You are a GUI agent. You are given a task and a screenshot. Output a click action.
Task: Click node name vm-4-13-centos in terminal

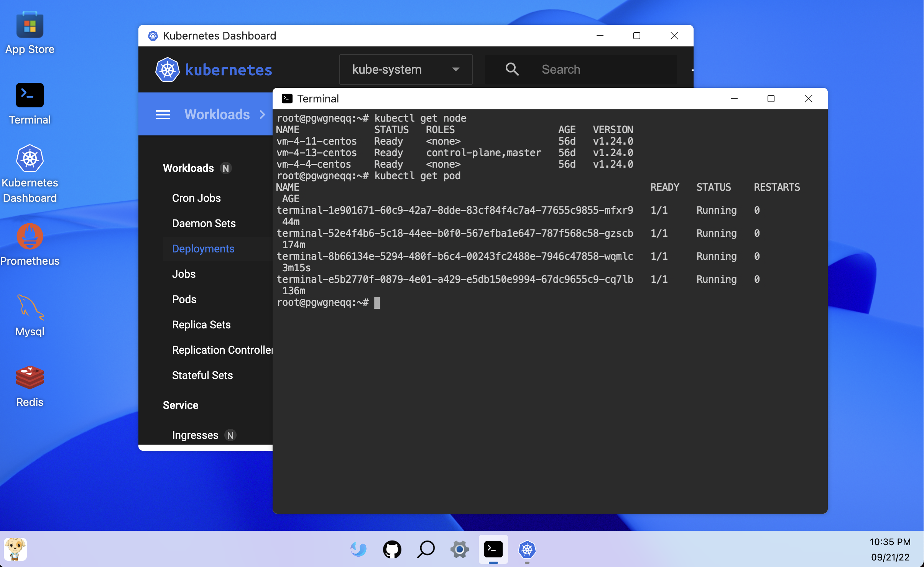[x=317, y=153]
